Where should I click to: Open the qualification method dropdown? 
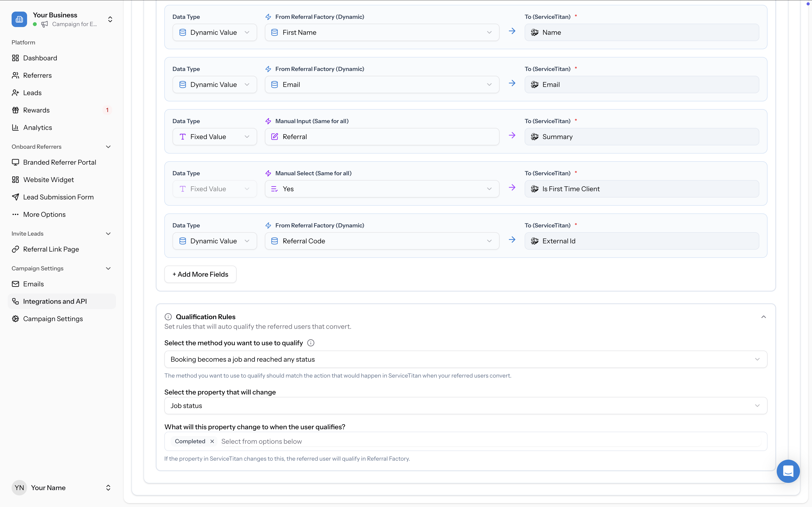465,359
